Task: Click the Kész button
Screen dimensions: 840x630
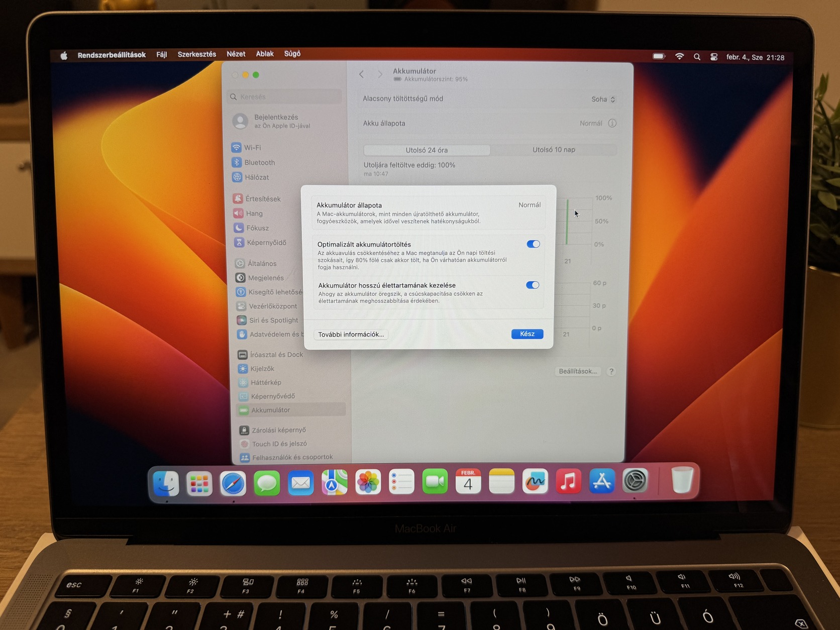Action: tap(527, 334)
